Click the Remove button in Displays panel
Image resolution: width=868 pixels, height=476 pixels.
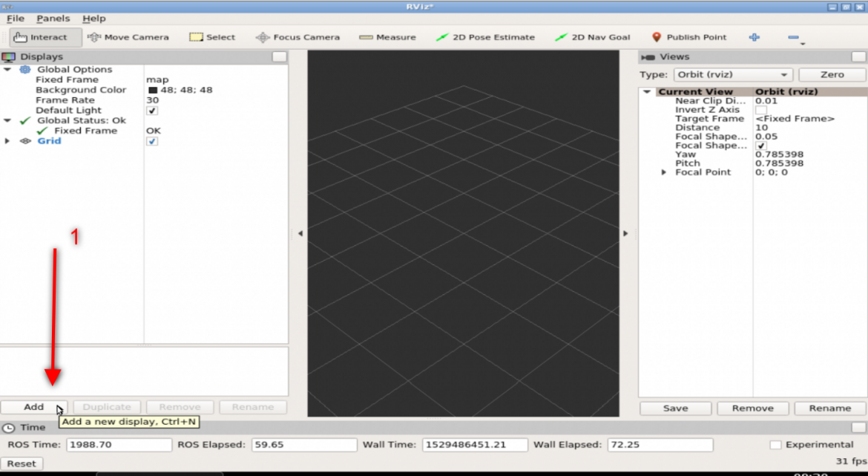pos(180,407)
